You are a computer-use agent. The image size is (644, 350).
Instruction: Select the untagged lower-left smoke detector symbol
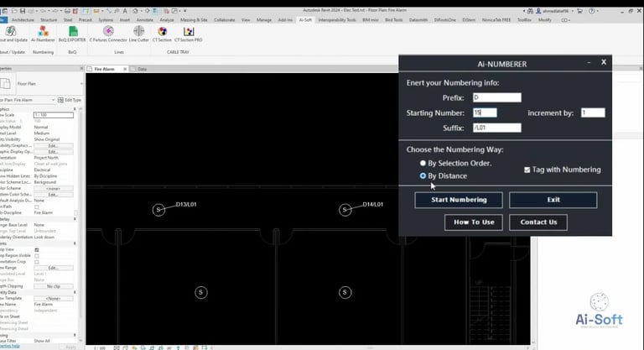click(x=201, y=292)
